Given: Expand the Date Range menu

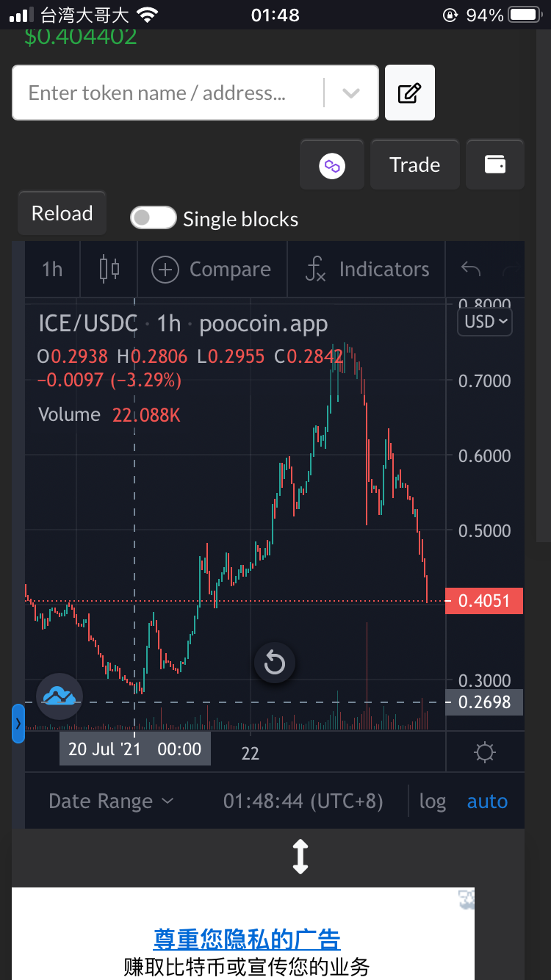Looking at the screenshot, I should pos(111,801).
